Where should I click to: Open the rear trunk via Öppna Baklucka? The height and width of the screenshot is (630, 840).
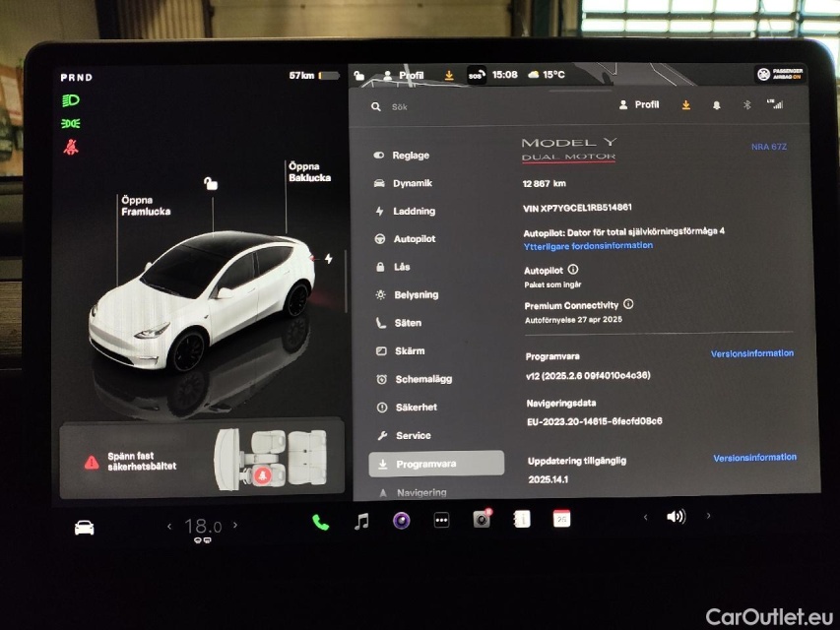(309, 172)
